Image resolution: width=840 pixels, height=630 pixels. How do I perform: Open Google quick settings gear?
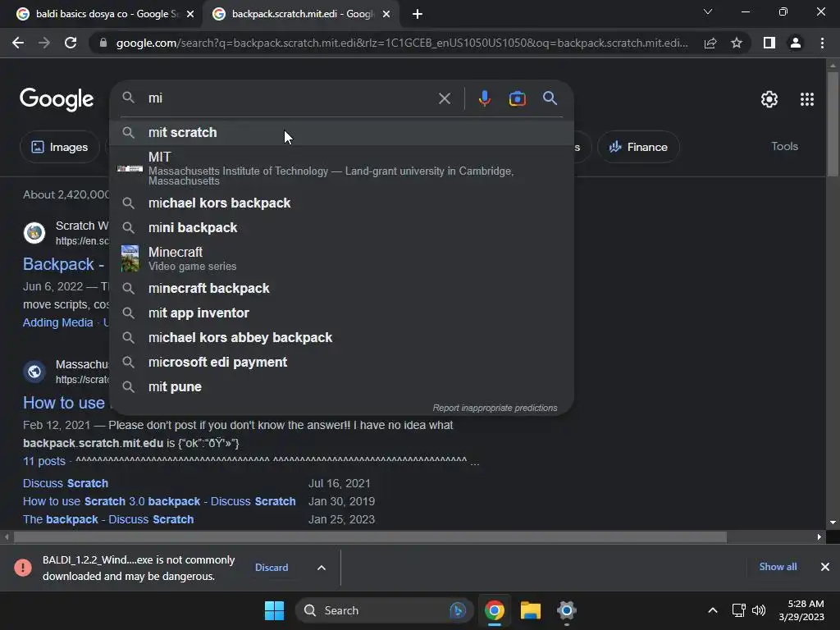click(769, 99)
